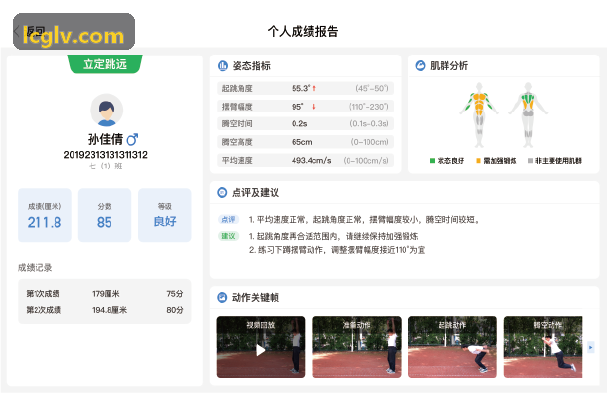Click the 成绩记录 heading
Screen dimensions: 607x393
coord(35,268)
